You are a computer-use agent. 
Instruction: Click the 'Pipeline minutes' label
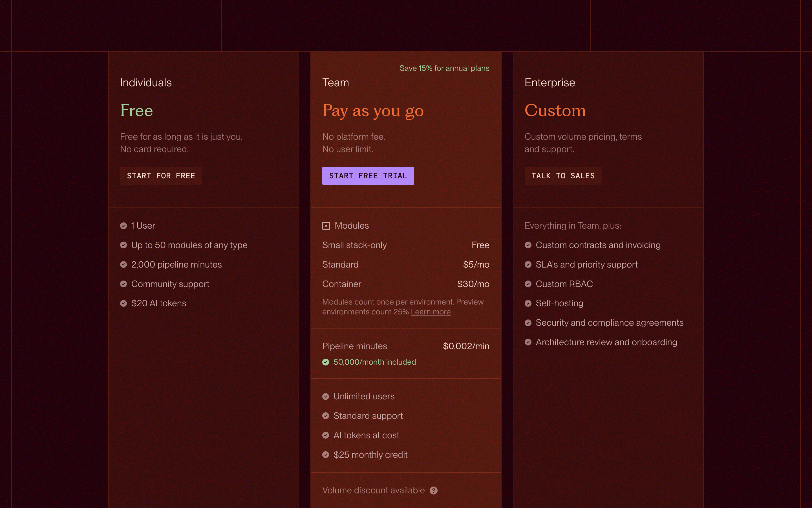tap(355, 346)
